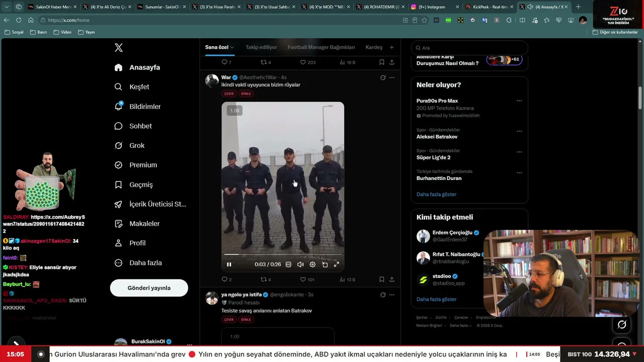The image size is (644, 362).
Task: Enter fullscreen on the video
Action: click(x=337, y=264)
